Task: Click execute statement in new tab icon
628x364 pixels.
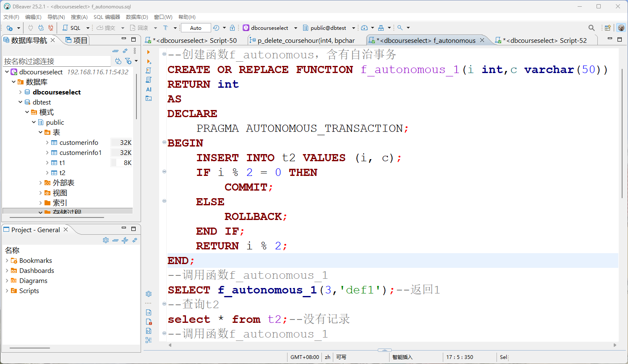Action: coord(149,61)
